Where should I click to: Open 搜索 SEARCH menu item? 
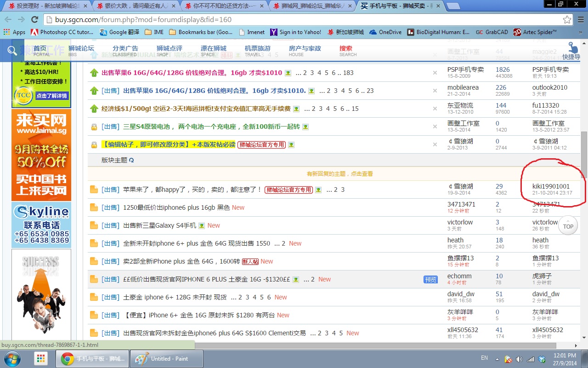[x=348, y=51]
